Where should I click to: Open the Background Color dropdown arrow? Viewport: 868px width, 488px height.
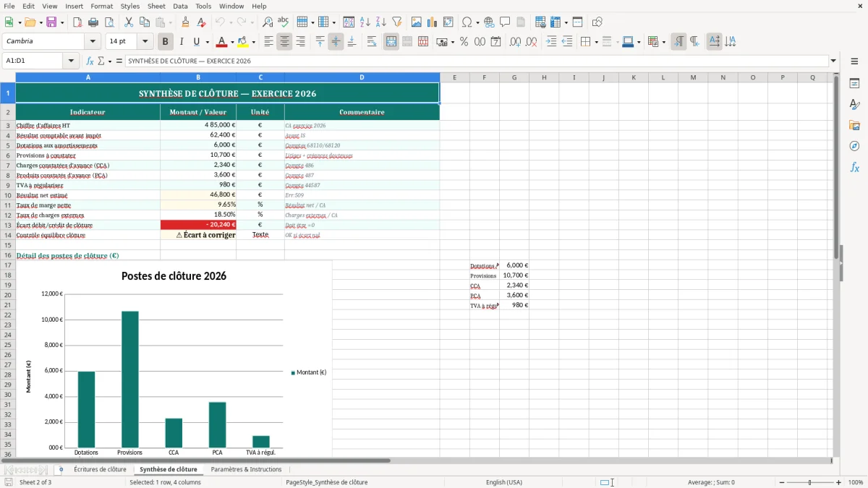tap(253, 42)
